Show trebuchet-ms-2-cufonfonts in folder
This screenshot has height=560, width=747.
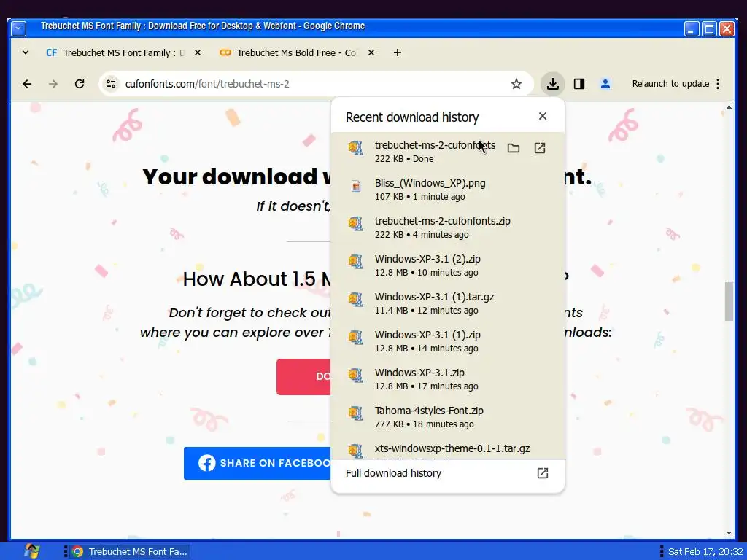pos(513,148)
